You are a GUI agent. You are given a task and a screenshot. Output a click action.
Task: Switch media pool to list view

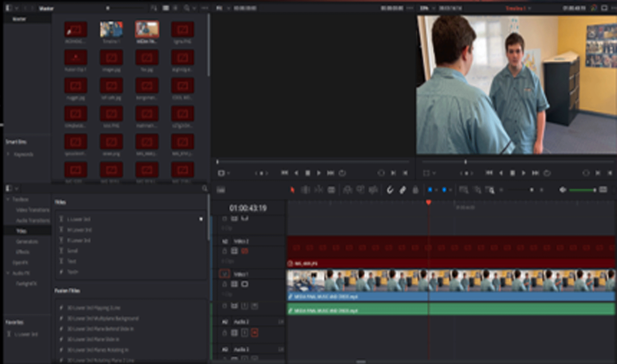175,8
